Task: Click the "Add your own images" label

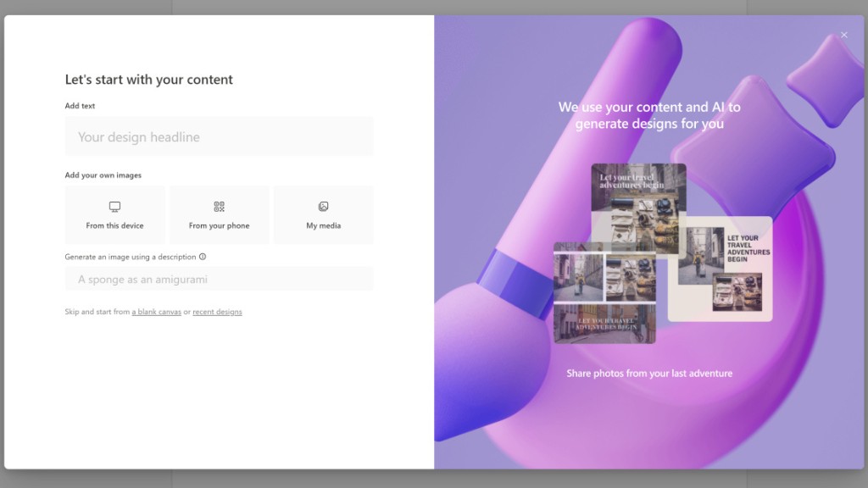Action: 103,175
